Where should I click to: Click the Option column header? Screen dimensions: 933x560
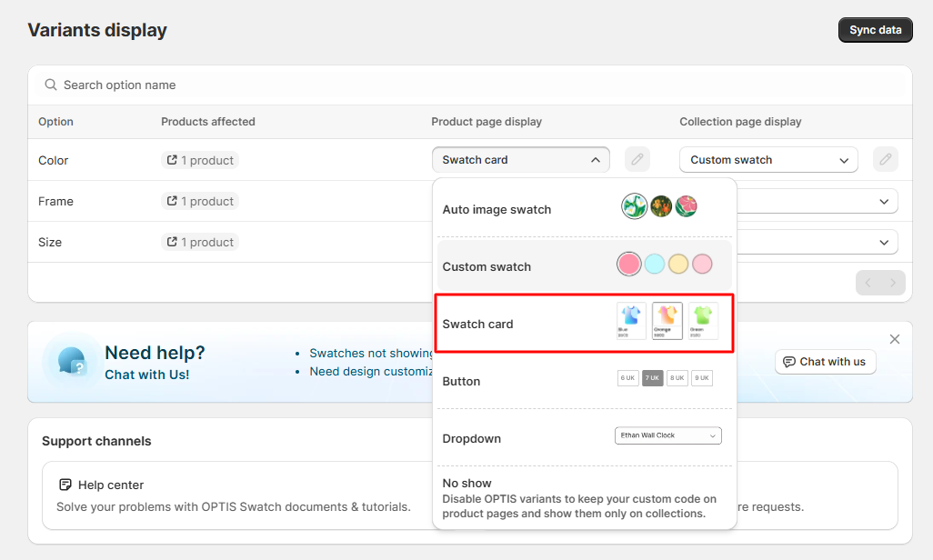(56, 122)
